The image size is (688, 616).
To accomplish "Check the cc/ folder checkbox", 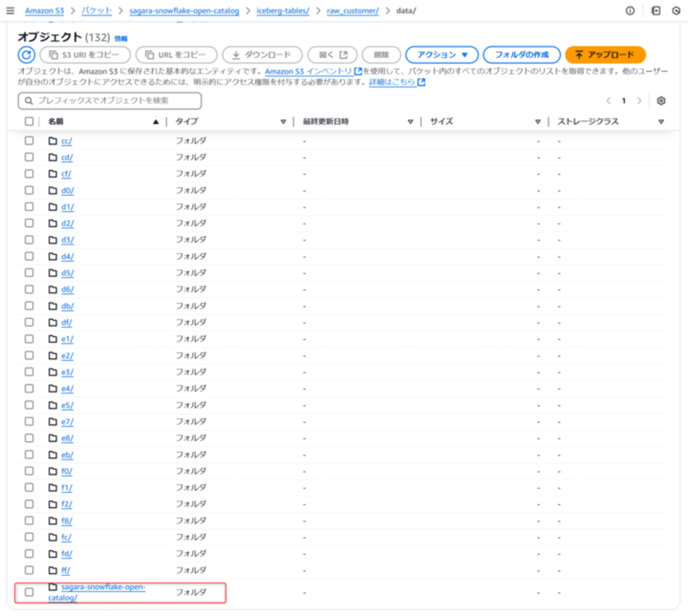I will point(29,141).
